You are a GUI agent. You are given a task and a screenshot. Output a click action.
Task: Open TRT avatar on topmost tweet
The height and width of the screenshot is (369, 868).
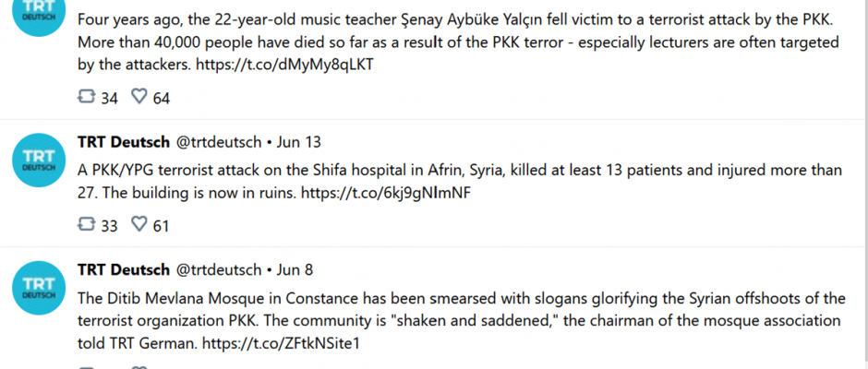[39, 14]
